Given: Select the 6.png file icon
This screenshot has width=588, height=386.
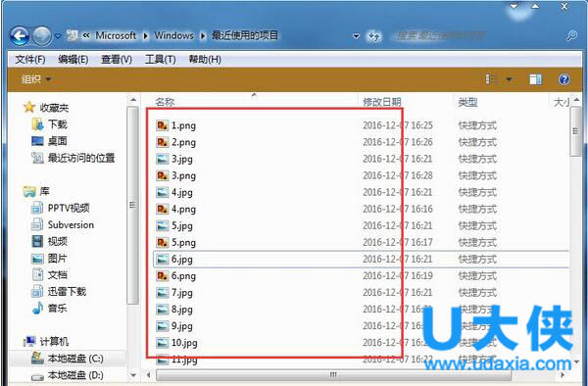Looking at the screenshot, I should point(163,276).
